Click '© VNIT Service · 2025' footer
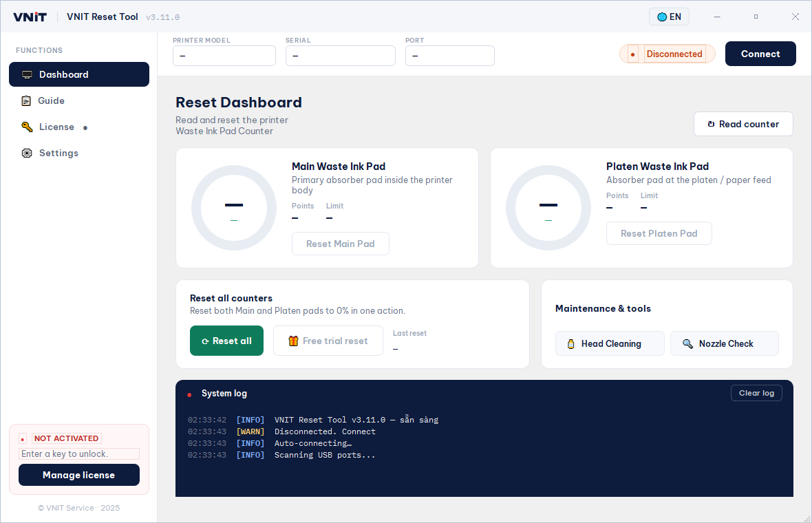This screenshot has height=523, width=812. pos(78,508)
